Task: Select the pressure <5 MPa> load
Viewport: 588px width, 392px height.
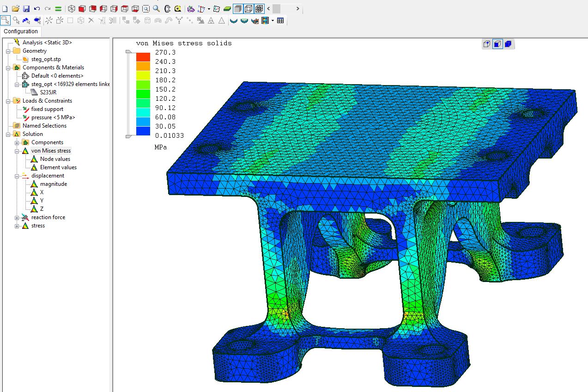Action: tap(53, 117)
